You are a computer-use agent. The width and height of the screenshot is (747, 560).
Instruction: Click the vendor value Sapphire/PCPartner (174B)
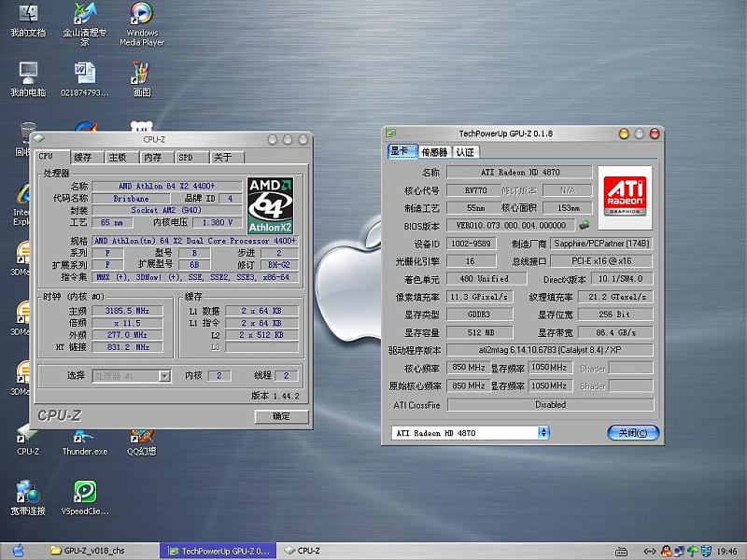[x=601, y=244]
